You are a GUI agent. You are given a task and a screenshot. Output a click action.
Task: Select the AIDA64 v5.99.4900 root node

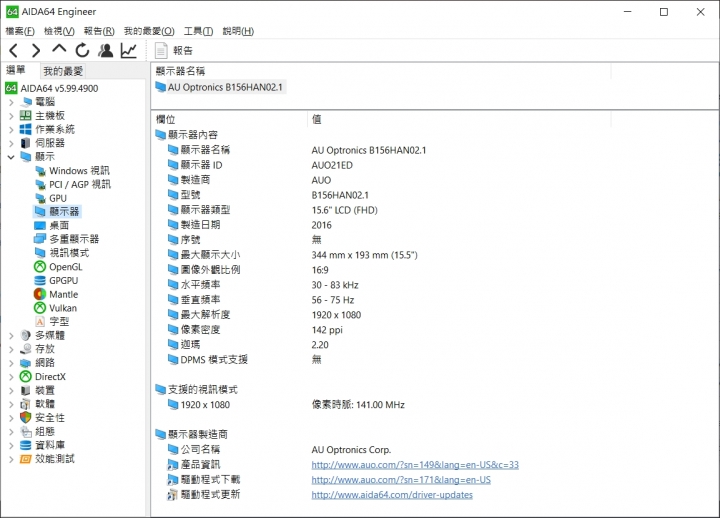pyautogui.click(x=52, y=88)
